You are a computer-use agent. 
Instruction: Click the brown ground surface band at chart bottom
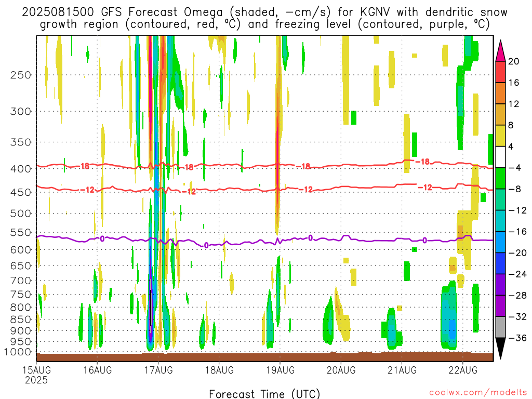[x=264, y=357]
